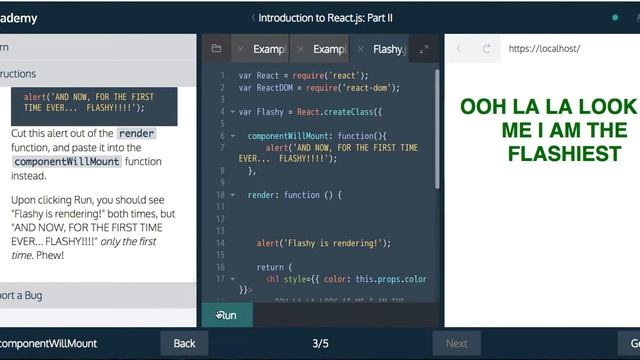
Task: Collapse the render function fold at line 10
Action: [x=233, y=195]
